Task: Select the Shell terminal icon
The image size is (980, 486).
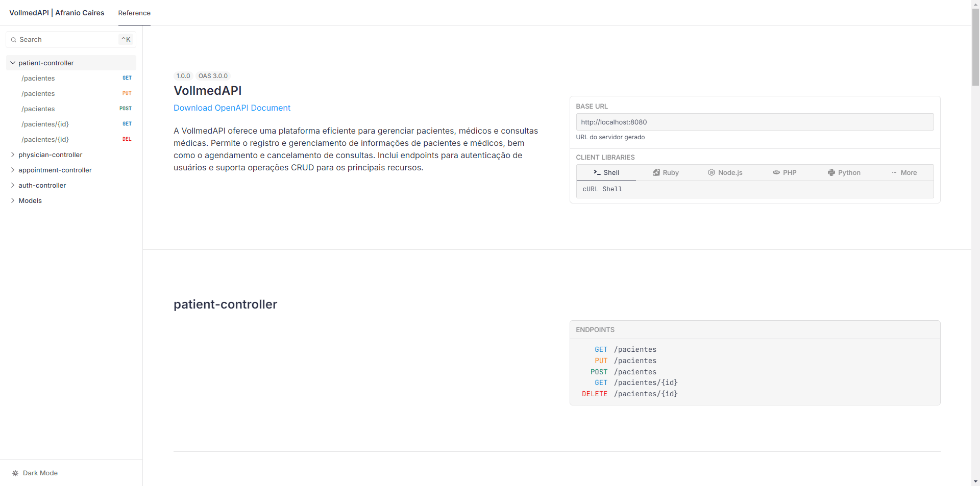Action: [x=597, y=173]
